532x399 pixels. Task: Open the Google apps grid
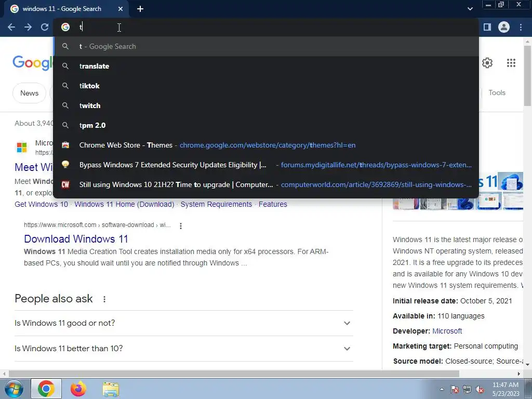click(511, 63)
